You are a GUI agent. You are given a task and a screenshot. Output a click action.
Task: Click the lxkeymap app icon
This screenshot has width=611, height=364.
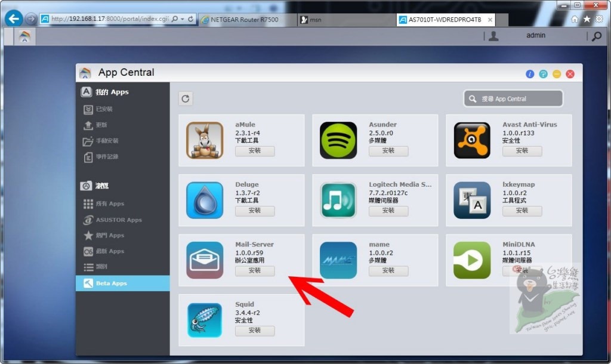472,200
